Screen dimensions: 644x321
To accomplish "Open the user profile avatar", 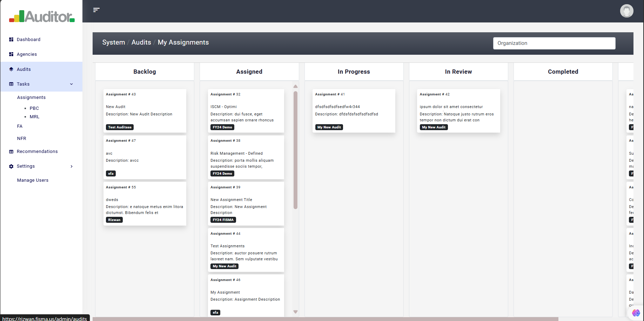I will pos(626,11).
